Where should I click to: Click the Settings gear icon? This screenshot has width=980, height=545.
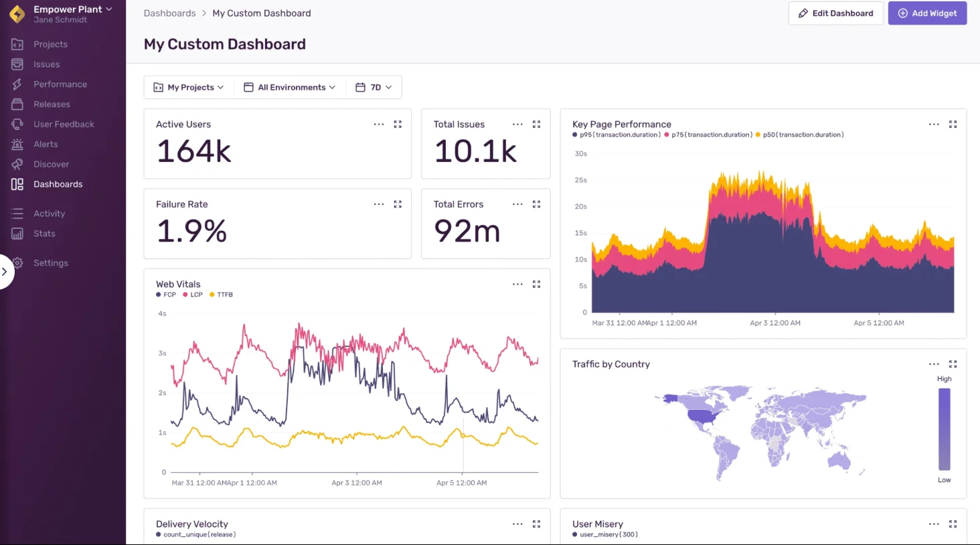point(18,263)
